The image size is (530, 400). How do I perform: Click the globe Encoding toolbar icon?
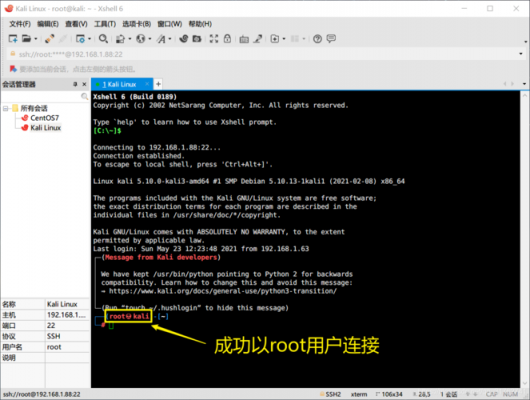tap(140, 39)
